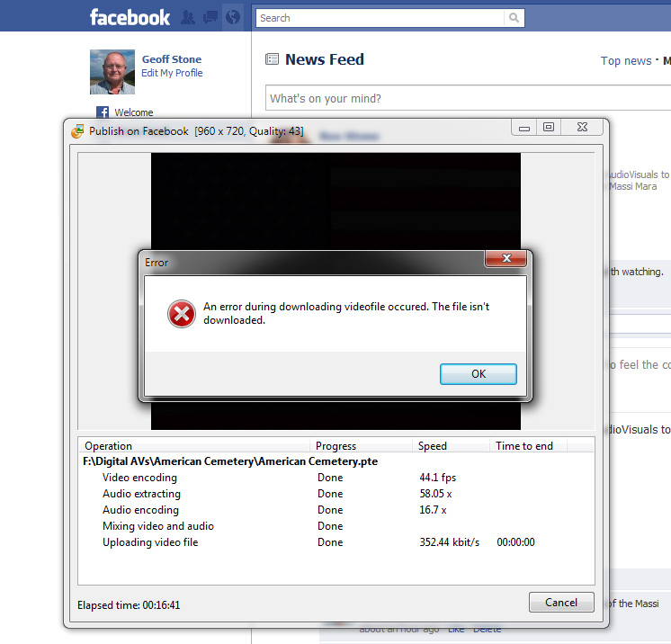This screenshot has height=644, width=671.
Task: Click the Facebook logo
Action: [x=130, y=18]
